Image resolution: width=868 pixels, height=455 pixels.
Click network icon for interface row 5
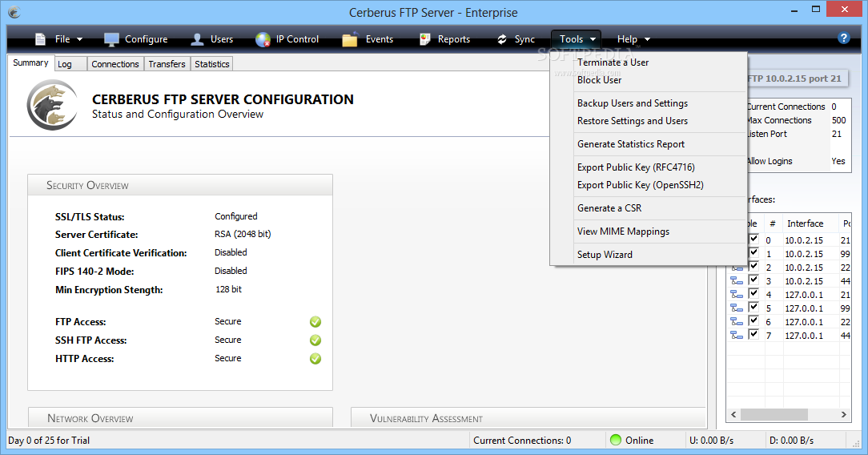[x=737, y=308]
